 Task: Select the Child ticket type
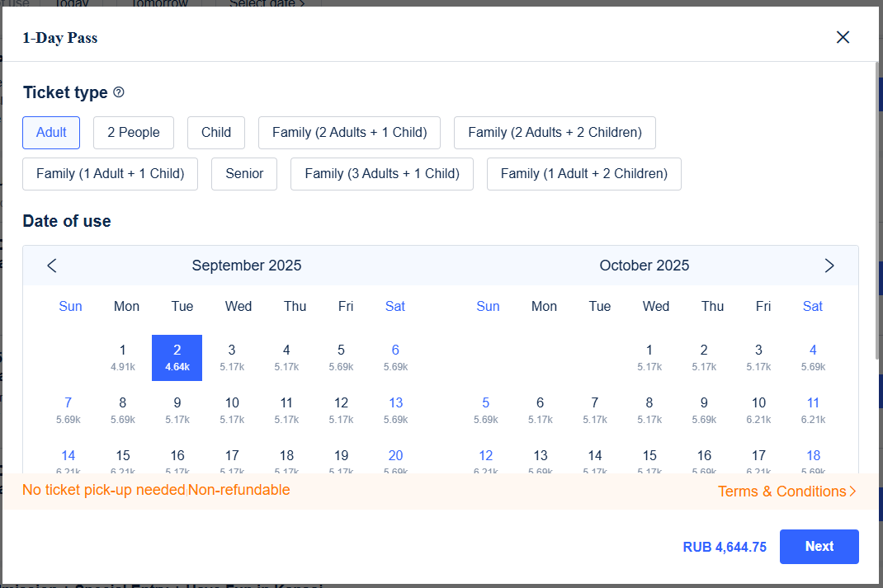(216, 133)
